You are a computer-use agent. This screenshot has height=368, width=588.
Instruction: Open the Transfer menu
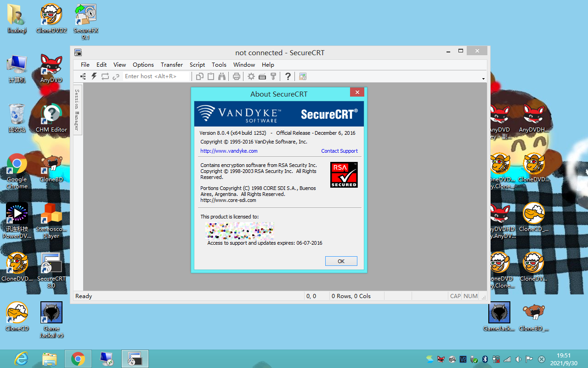[172, 64]
